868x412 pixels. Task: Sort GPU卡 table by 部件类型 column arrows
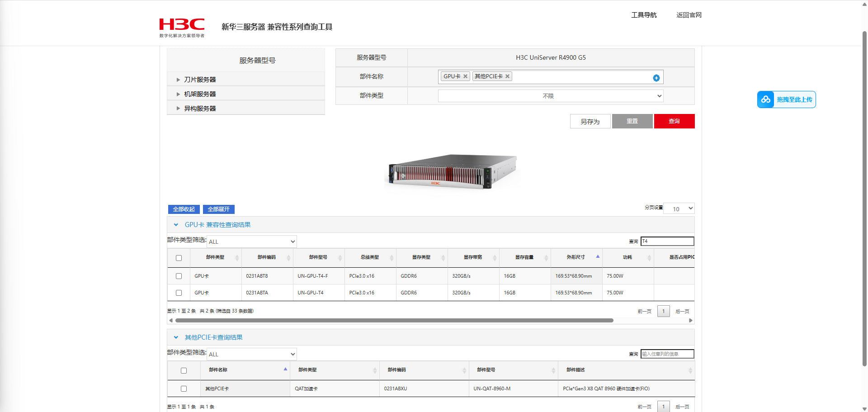pos(237,258)
